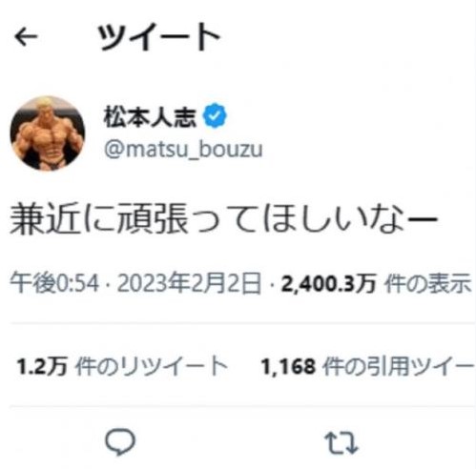Click the 午後0:54 timestamp

[54, 283]
